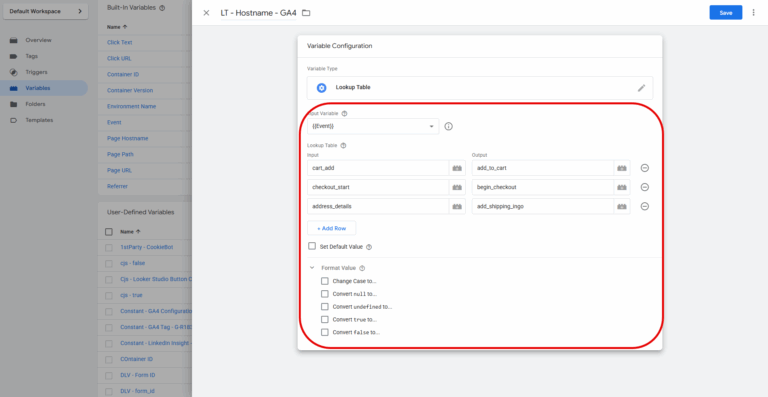Collapse the Format Value section
Image resolution: width=768 pixels, height=397 pixels.
click(x=312, y=268)
